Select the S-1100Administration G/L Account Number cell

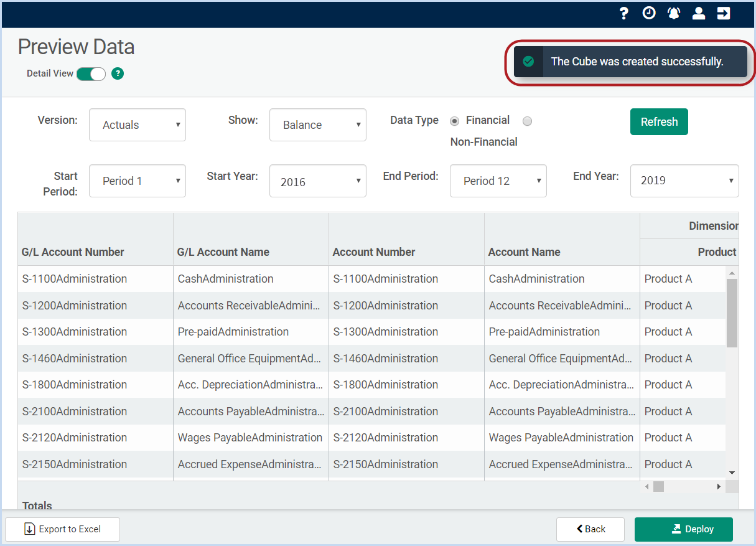coord(95,279)
